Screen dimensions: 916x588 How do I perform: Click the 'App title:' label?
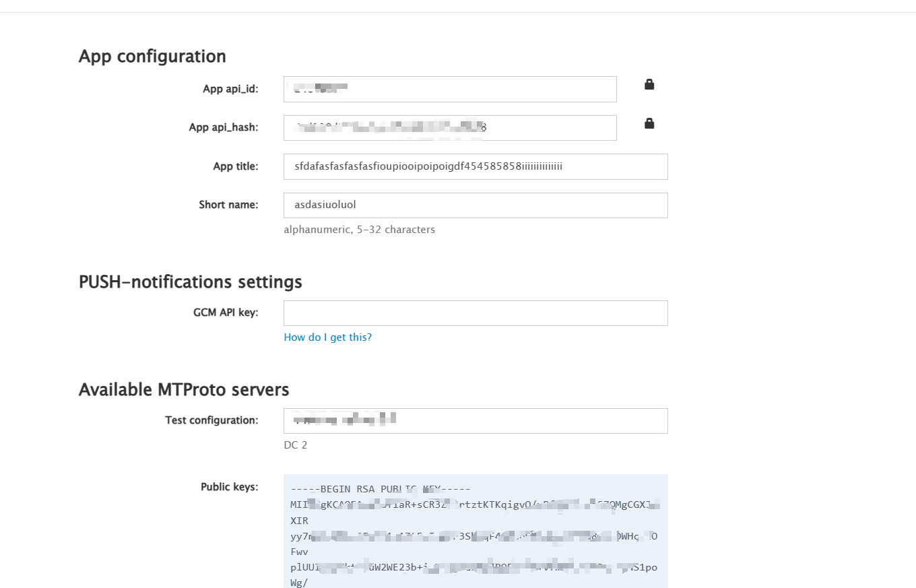pyautogui.click(x=236, y=166)
